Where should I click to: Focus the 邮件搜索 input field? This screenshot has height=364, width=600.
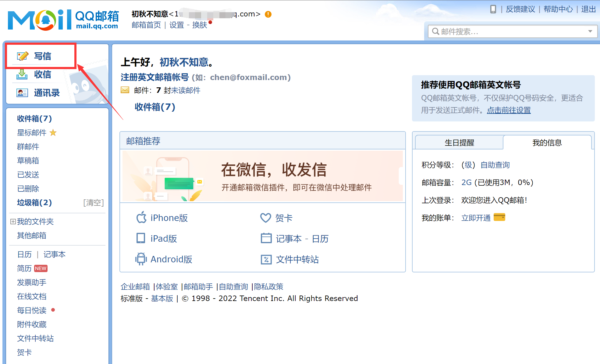[513, 31]
